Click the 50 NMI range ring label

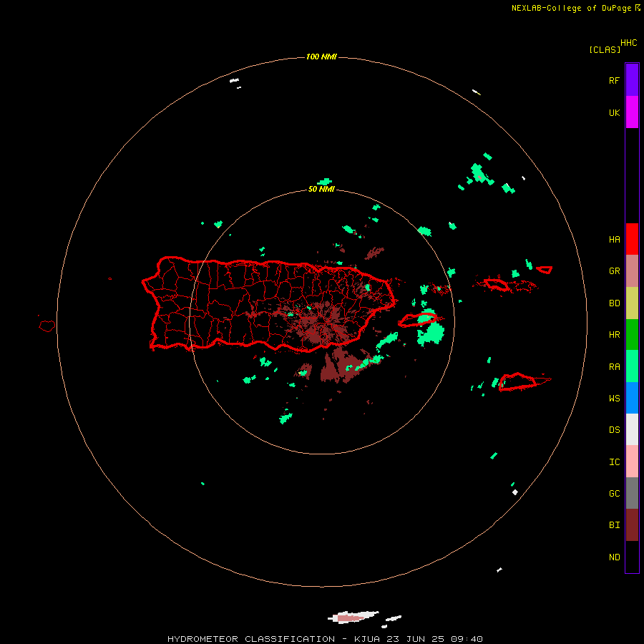coord(321,189)
